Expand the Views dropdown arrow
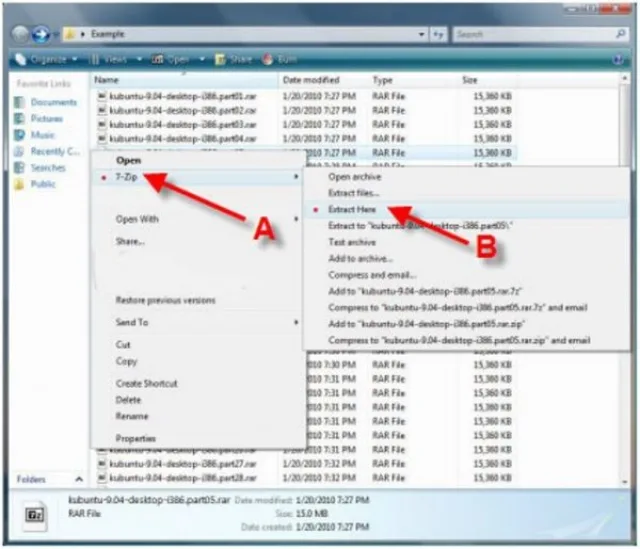Screen dimensions: 640x549 (139, 60)
